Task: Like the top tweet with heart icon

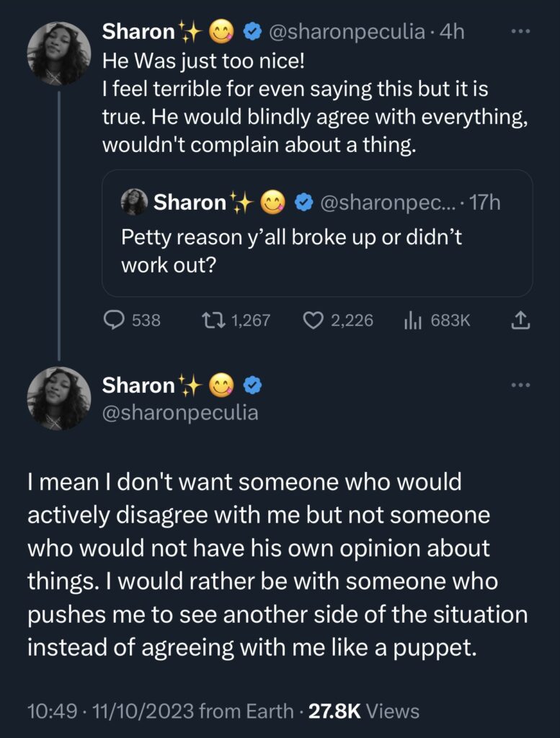Action: 312,320
